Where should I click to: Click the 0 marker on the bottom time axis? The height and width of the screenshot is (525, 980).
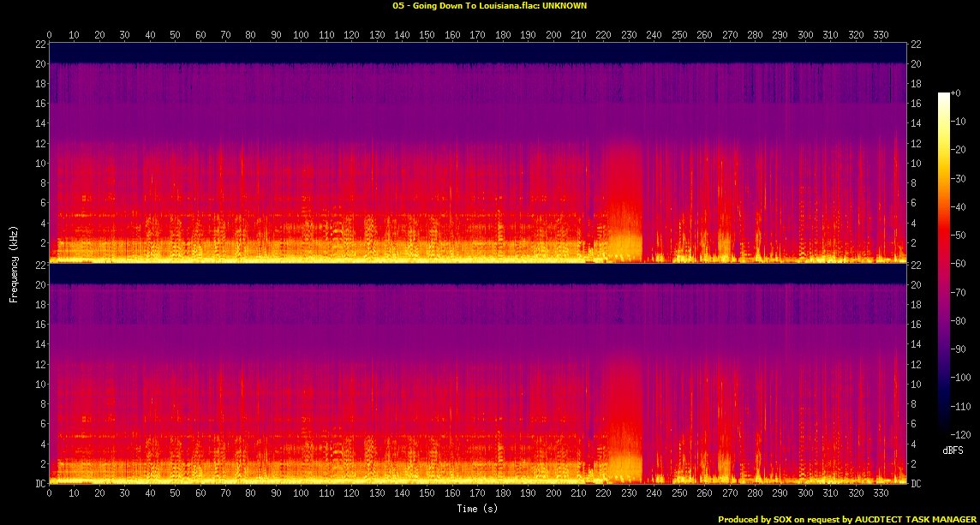pos(50,494)
